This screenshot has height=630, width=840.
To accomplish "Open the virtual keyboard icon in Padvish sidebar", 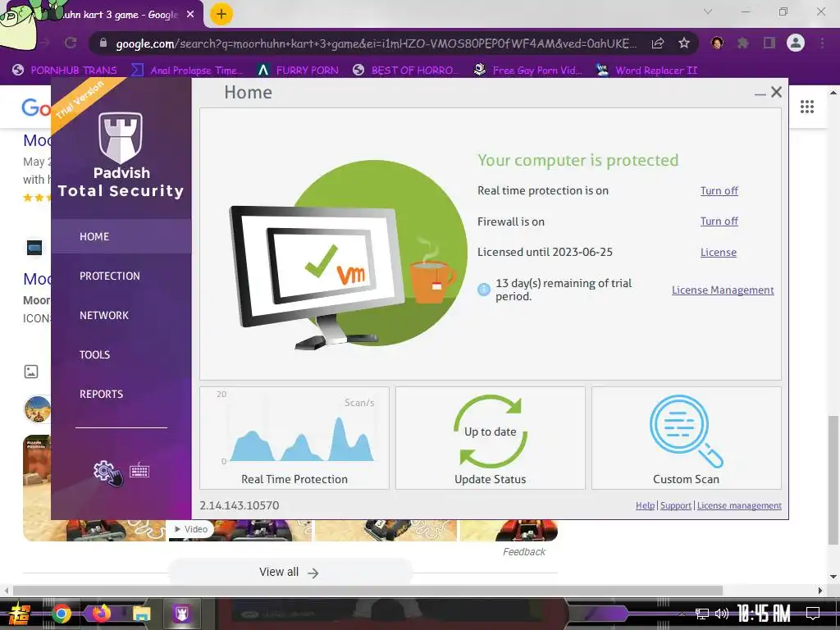I will (x=139, y=470).
